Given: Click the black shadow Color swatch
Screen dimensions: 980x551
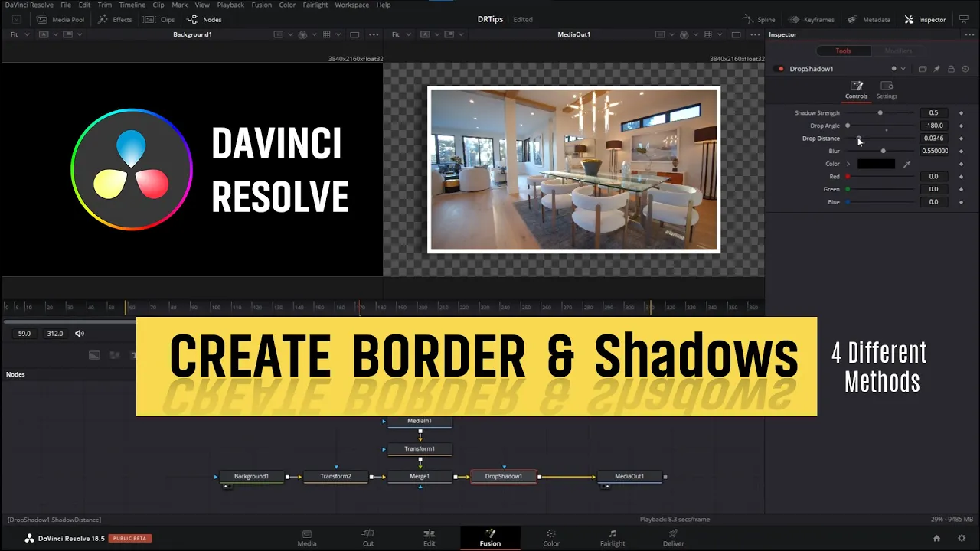Looking at the screenshot, I should tap(876, 164).
